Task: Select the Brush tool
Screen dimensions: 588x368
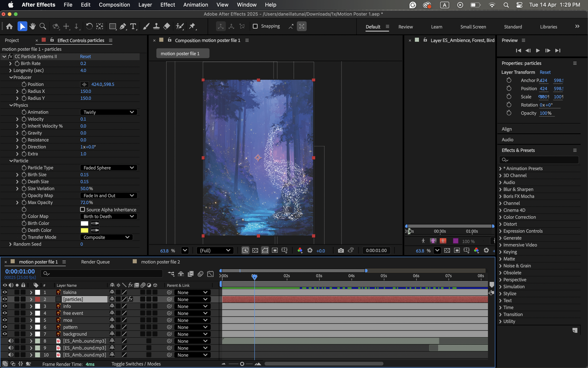Action: [x=146, y=26]
